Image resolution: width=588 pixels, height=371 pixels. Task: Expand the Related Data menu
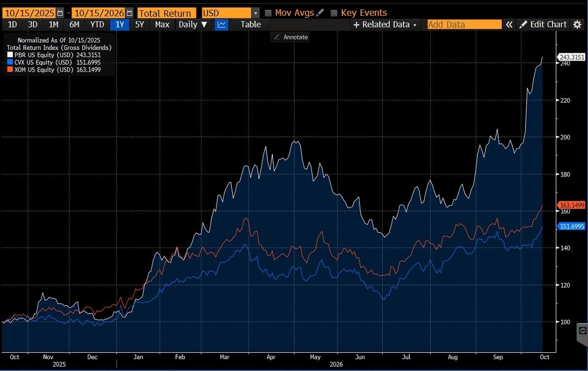pos(385,25)
